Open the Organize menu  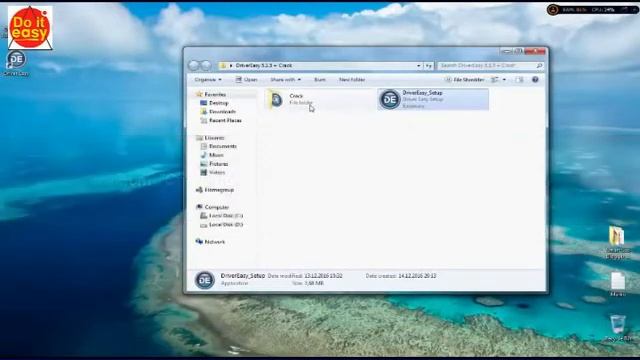point(208,80)
